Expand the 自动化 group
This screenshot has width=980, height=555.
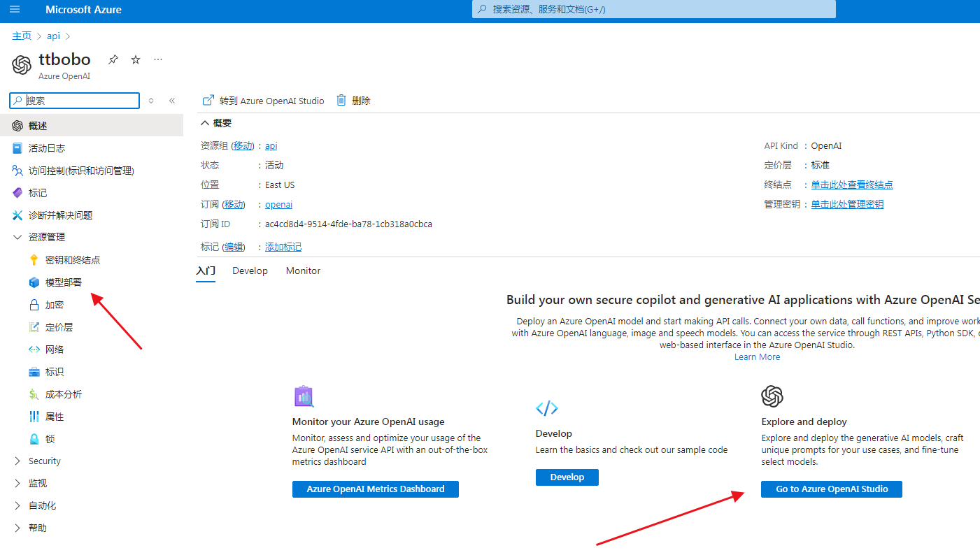pos(17,506)
